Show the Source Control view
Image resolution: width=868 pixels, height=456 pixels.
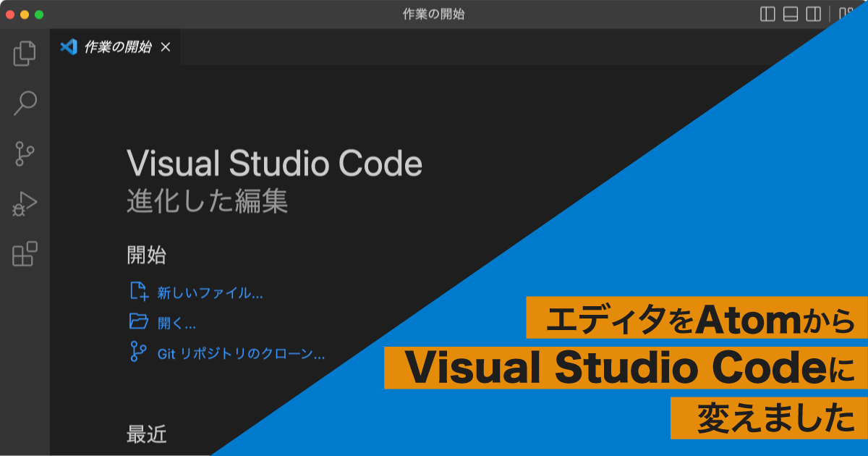point(25,153)
